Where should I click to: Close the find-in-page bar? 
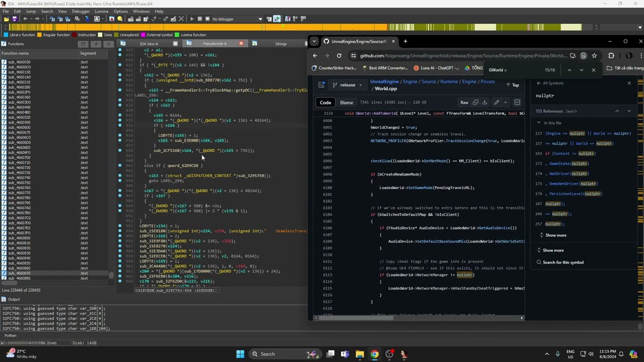tap(594, 70)
